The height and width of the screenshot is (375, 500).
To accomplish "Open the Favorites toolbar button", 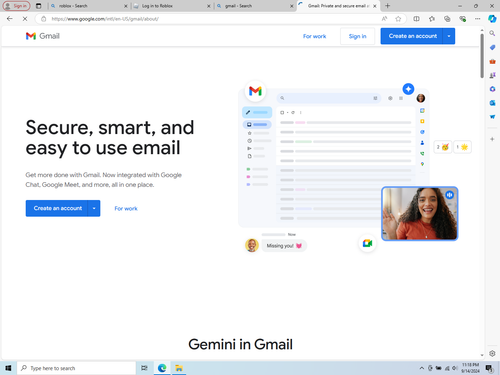I will tap(432, 19).
